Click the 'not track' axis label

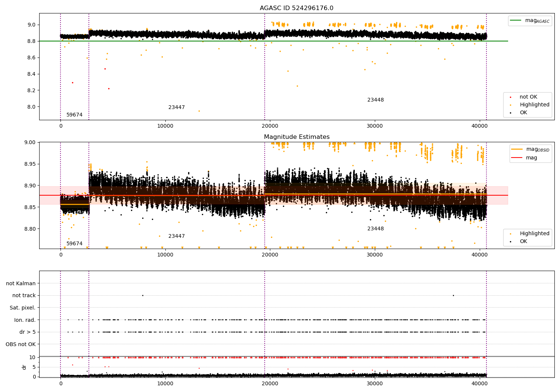pyautogui.click(x=24, y=295)
